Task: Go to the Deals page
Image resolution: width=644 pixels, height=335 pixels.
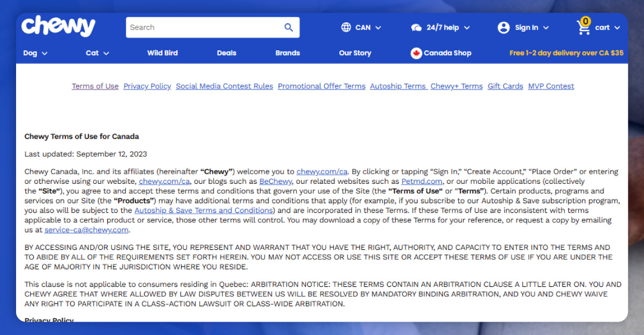Action: click(x=227, y=53)
